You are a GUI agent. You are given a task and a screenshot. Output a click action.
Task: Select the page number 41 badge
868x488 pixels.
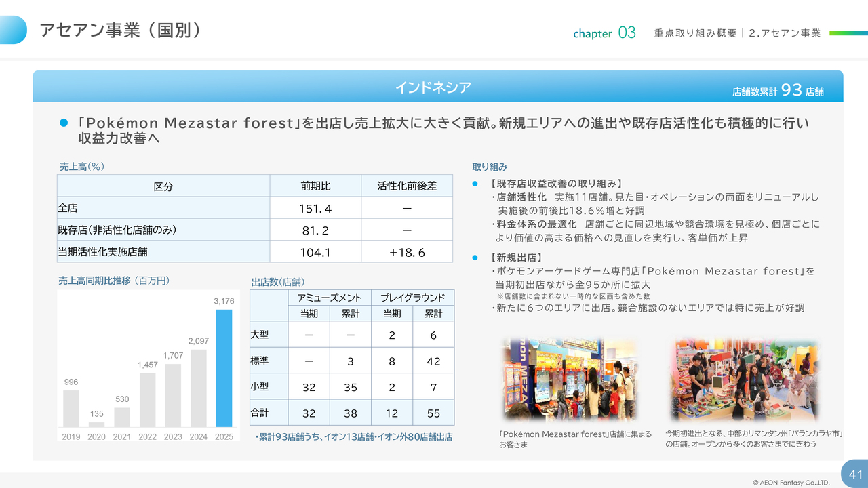[854, 472]
